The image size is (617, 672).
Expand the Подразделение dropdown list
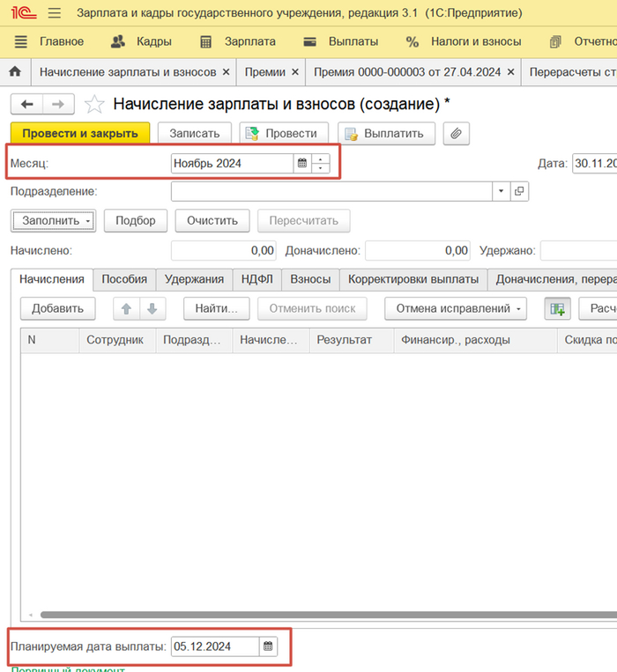(501, 191)
